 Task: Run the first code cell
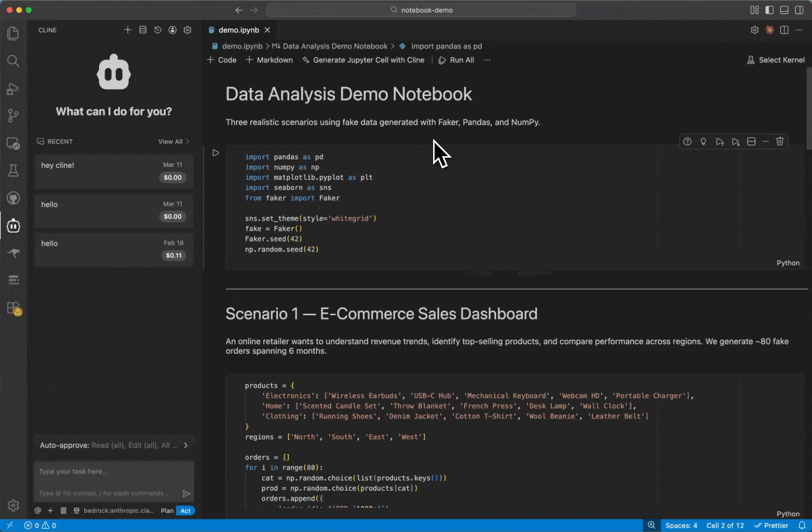[215, 153]
